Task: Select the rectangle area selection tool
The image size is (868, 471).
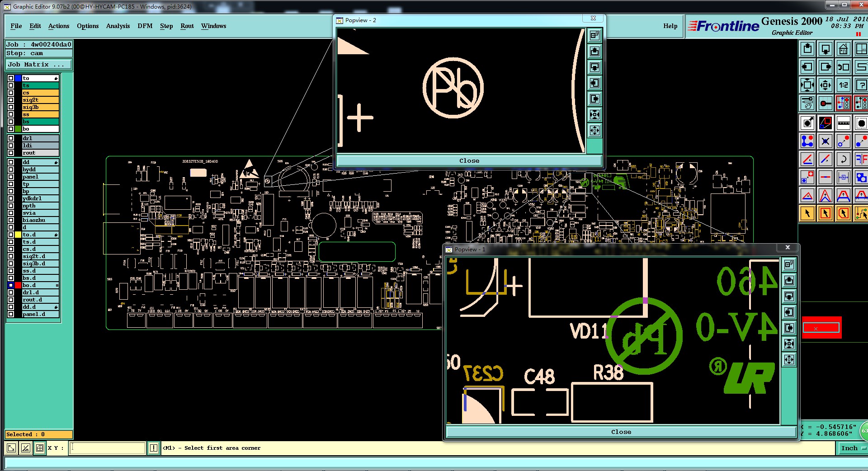Action: point(826,213)
